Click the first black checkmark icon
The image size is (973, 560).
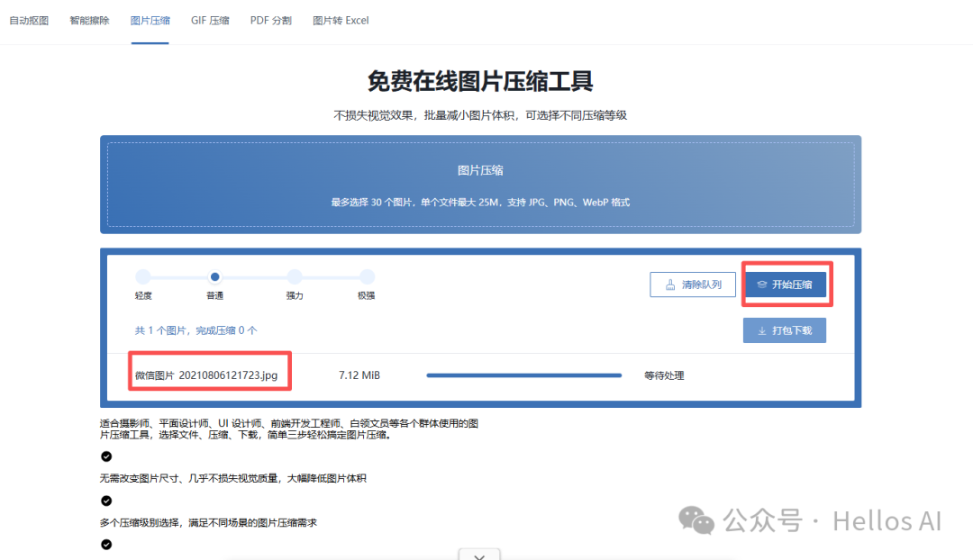coord(106,456)
